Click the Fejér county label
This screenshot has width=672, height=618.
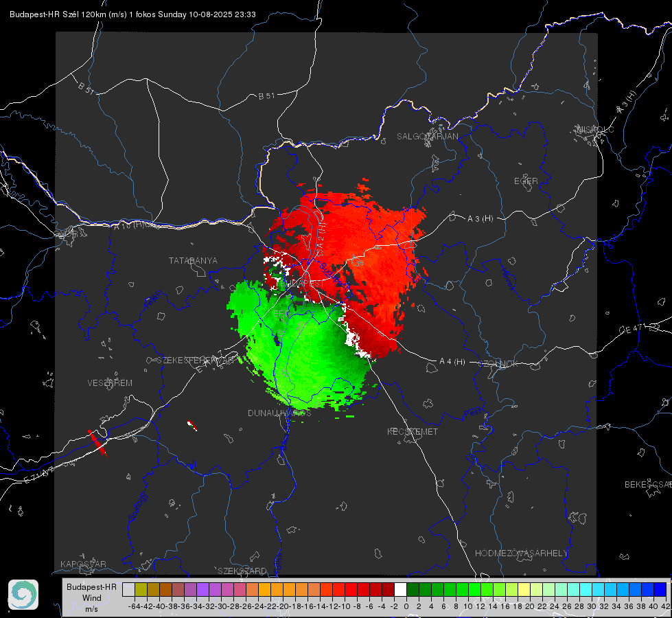tap(154, 299)
